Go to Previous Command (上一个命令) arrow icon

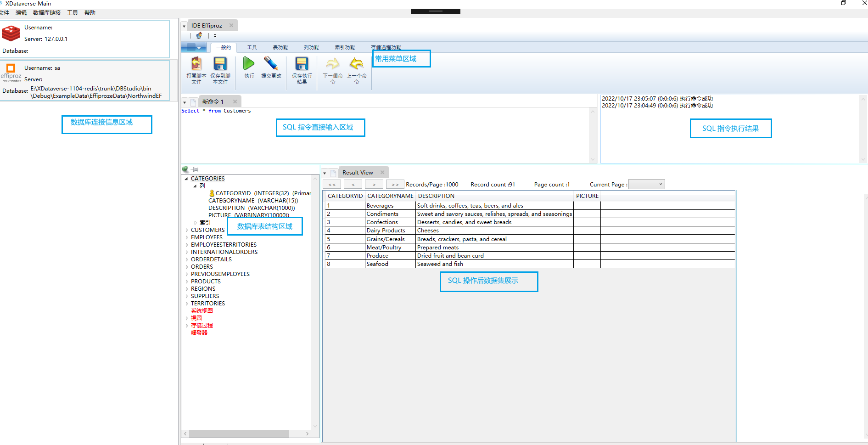[x=357, y=64]
